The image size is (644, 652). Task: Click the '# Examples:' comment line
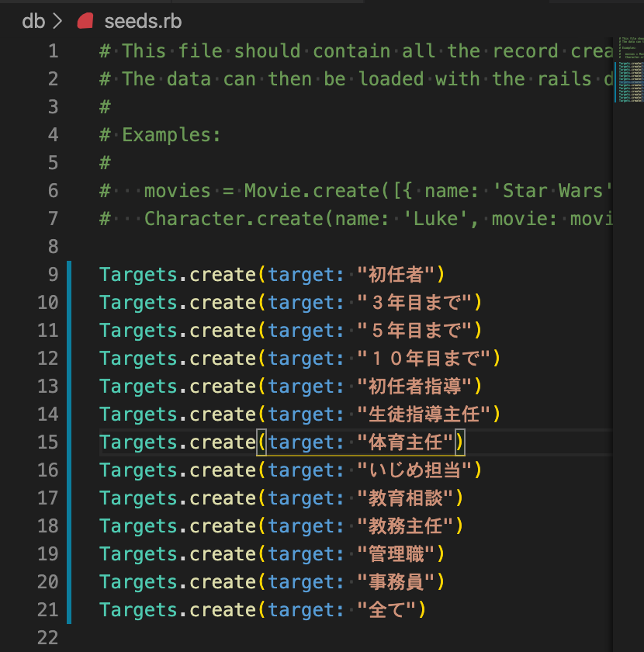point(160,135)
